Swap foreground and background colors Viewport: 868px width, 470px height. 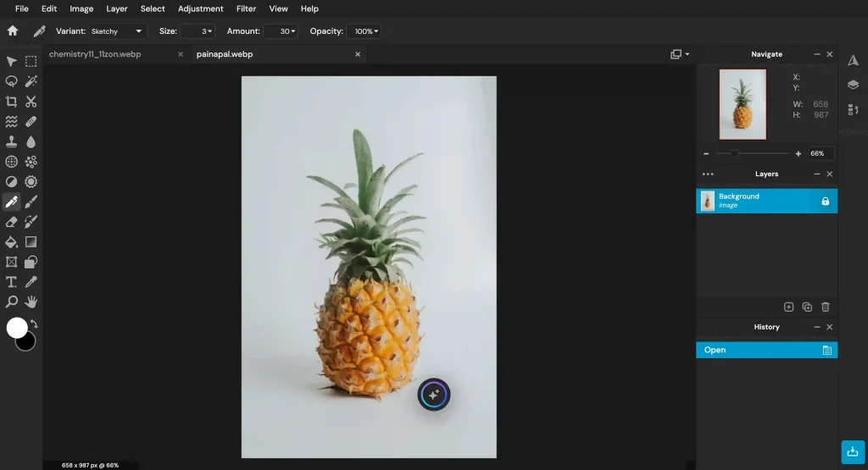[x=34, y=324]
